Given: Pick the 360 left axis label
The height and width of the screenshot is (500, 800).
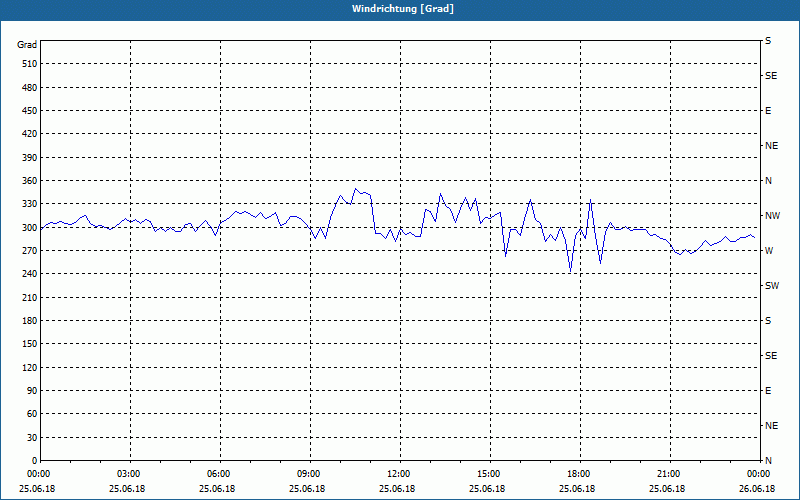Looking at the screenshot, I should (30, 181).
